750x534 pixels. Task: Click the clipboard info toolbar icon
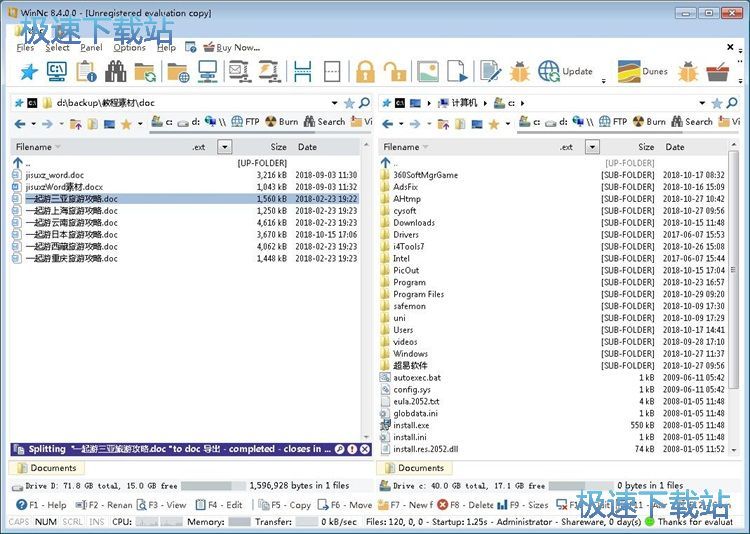(87, 72)
